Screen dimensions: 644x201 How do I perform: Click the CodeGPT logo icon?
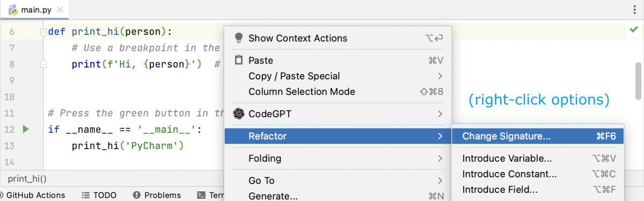pos(239,114)
